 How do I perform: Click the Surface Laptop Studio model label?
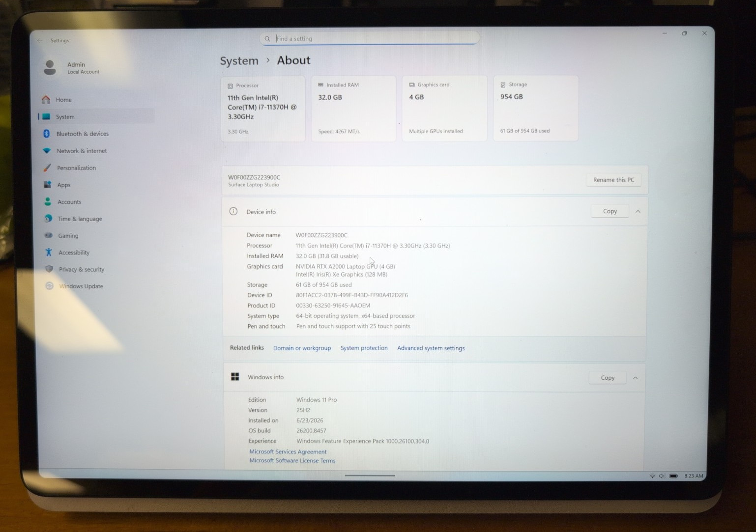point(253,185)
